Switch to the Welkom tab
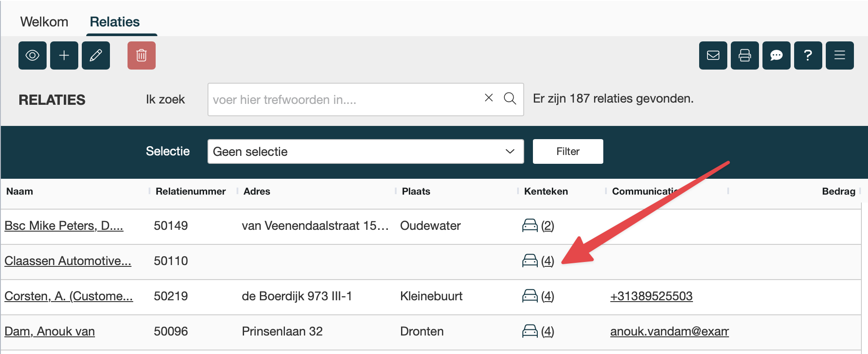868x354 pixels. pos(44,22)
